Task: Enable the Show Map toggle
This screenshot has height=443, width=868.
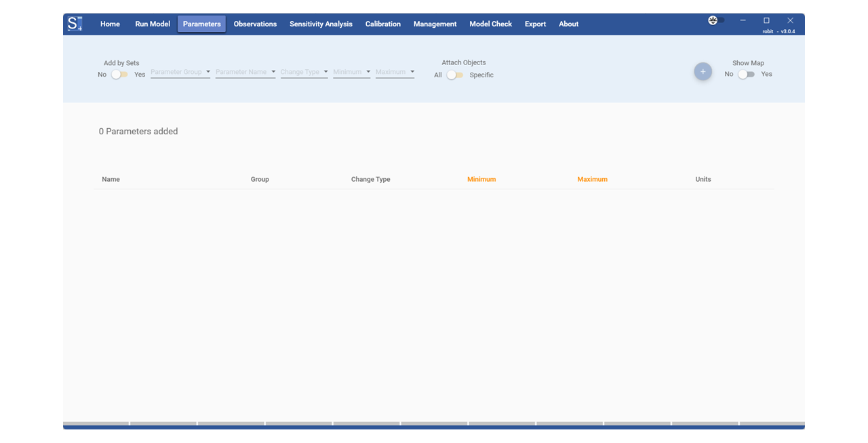Action: point(746,75)
